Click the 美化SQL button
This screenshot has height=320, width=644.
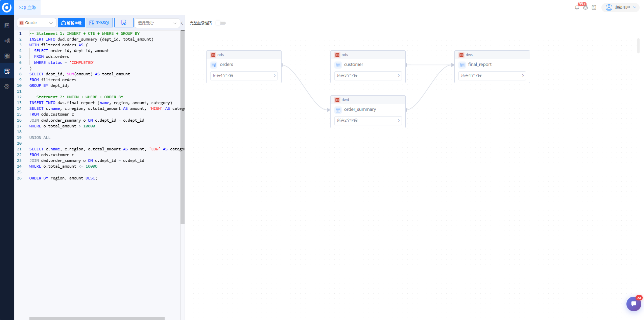99,23
